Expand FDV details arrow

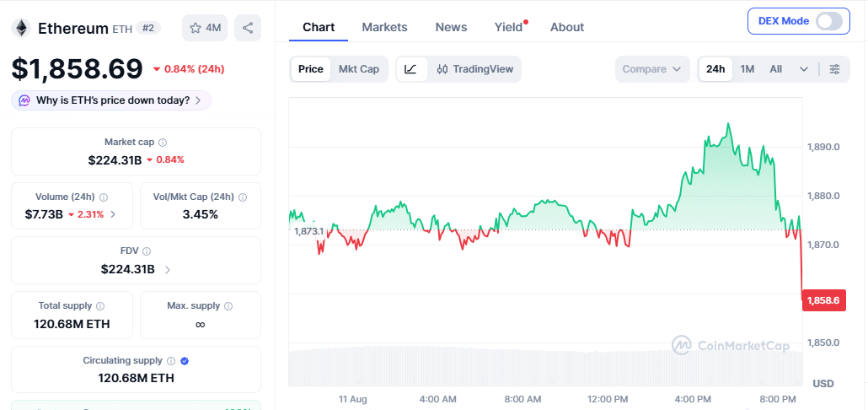168,270
